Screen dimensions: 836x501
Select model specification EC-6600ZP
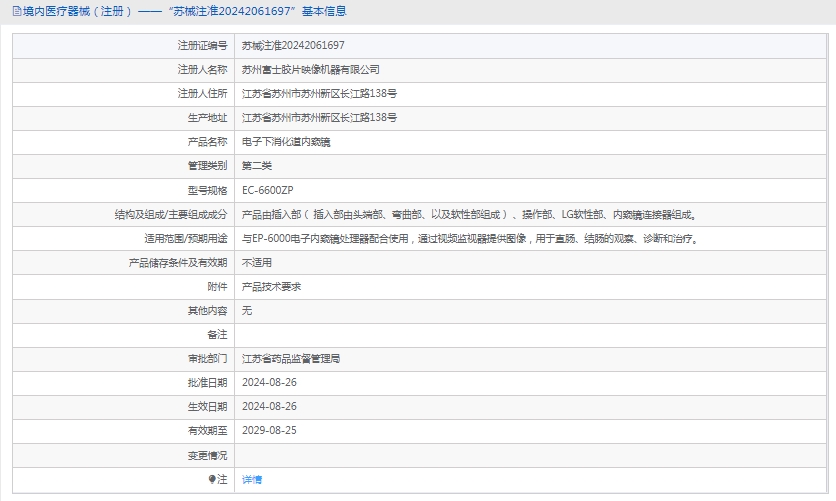pos(268,190)
